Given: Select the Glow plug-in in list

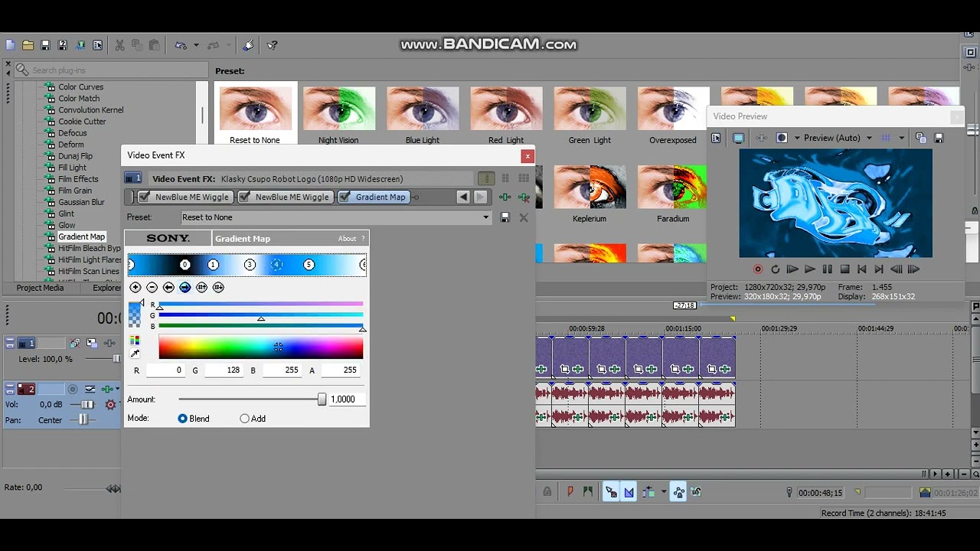Looking at the screenshot, I should (x=67, y=225).
